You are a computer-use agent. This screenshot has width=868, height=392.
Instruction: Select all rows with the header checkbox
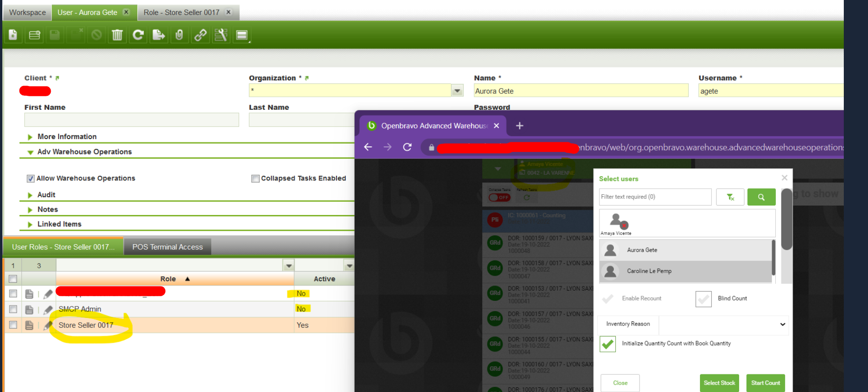click(13, 279)
